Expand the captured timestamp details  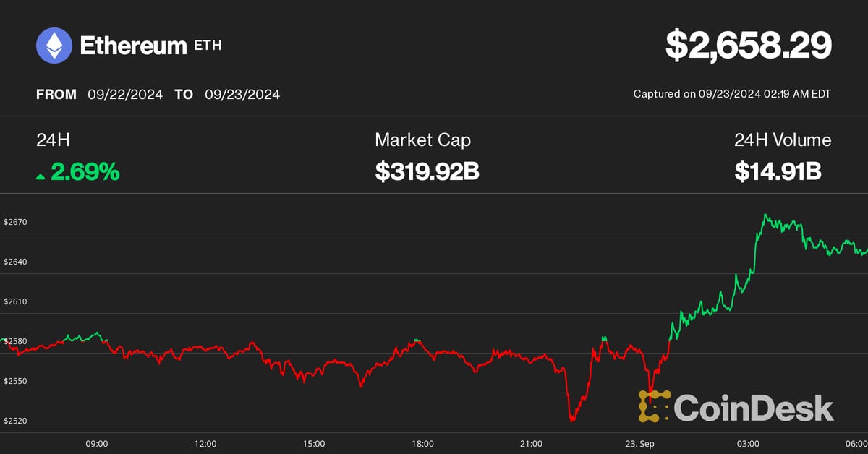click(x=733, y=93)
